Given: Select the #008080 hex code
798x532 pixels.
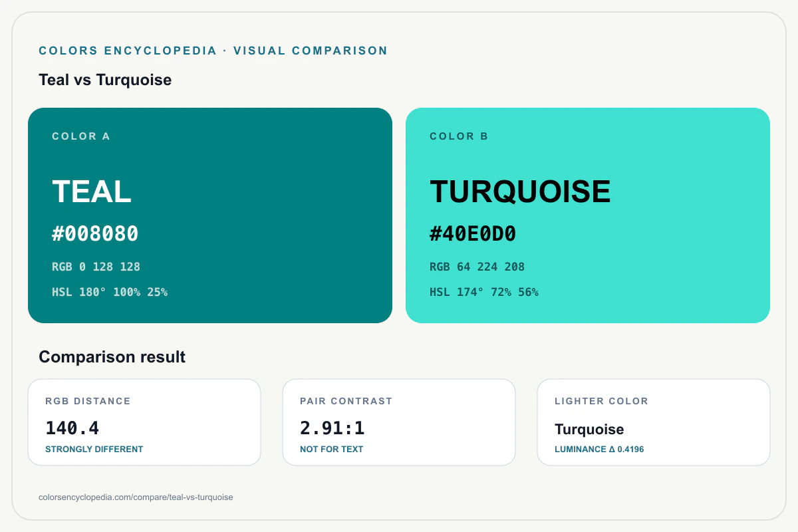Looking at the screenshot, I should pos(95,234).
